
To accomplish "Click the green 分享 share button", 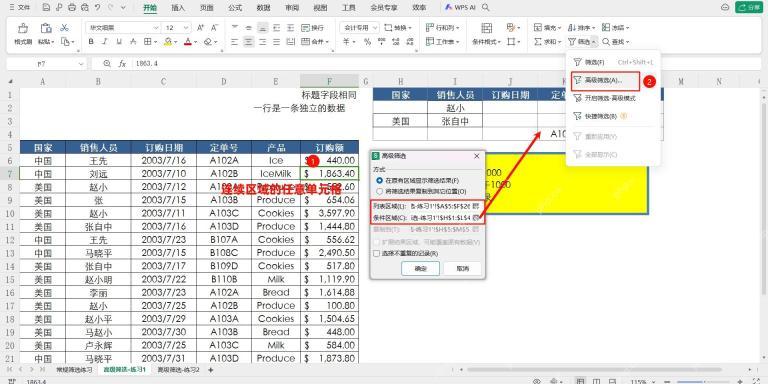I will [x=749, y=8].
